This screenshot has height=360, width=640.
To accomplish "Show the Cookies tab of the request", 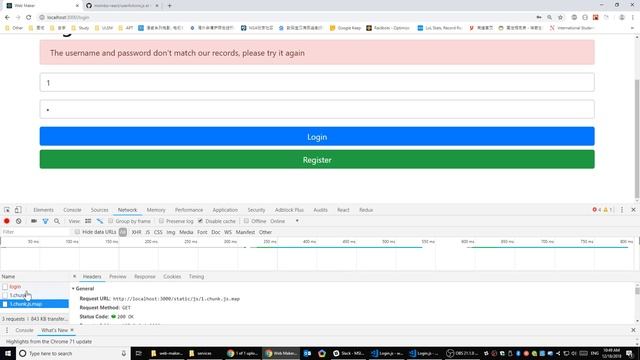I will pyautogui.click(x=172, y=276).
